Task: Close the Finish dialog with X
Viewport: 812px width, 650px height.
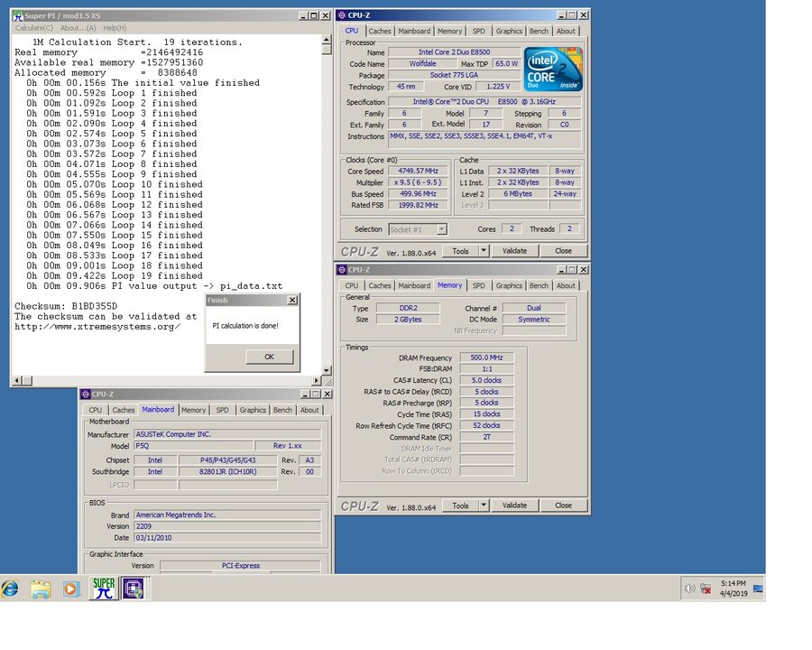Action: 292,300
